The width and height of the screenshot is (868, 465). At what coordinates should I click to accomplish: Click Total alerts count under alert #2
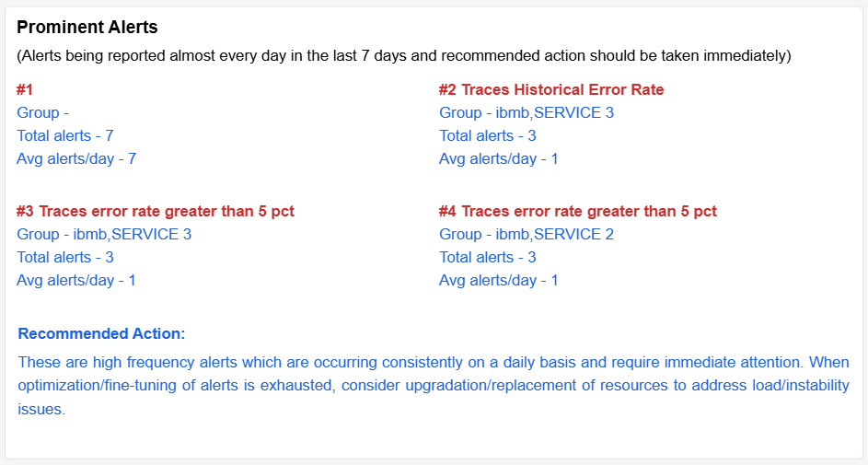point(488,135)
